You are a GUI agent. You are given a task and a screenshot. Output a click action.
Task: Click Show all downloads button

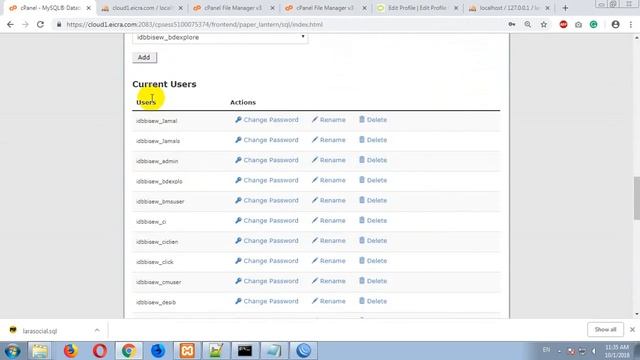(605, 329)
